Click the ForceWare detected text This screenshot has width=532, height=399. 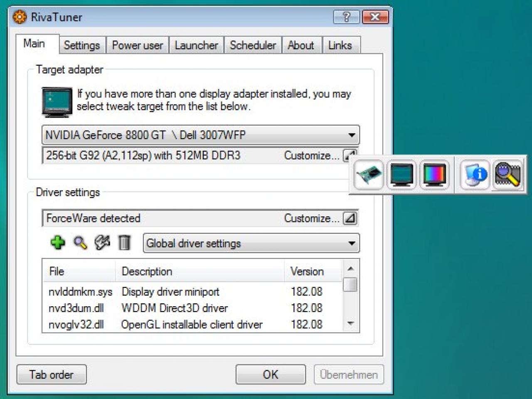click(x=94, y=218)
